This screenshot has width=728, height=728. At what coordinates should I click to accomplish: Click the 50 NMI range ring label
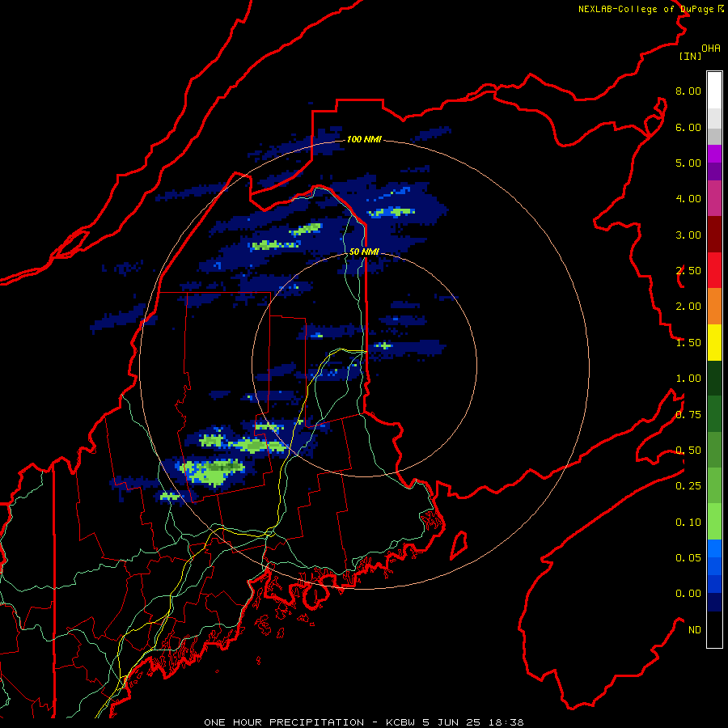click(364, 252)
